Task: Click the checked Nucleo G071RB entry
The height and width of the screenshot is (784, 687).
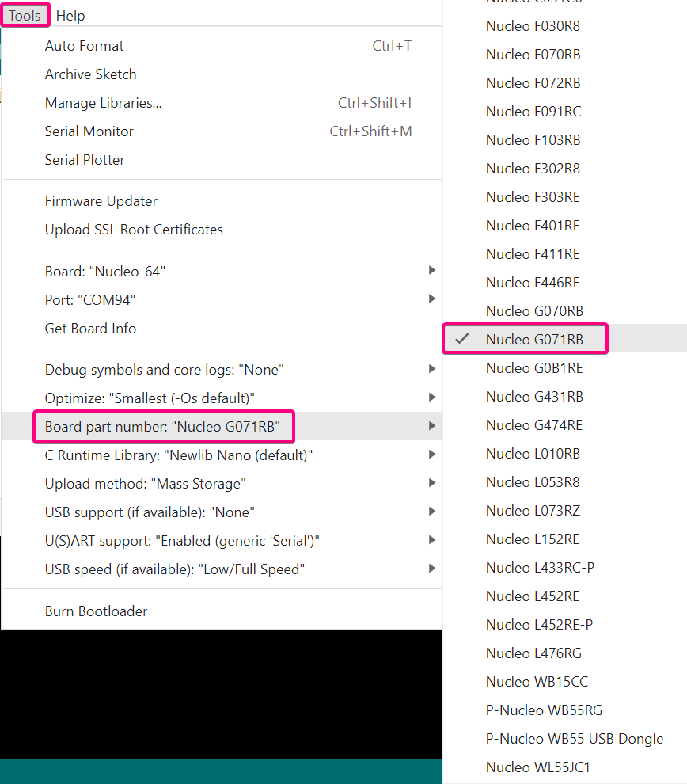Action: coord(564,340)
